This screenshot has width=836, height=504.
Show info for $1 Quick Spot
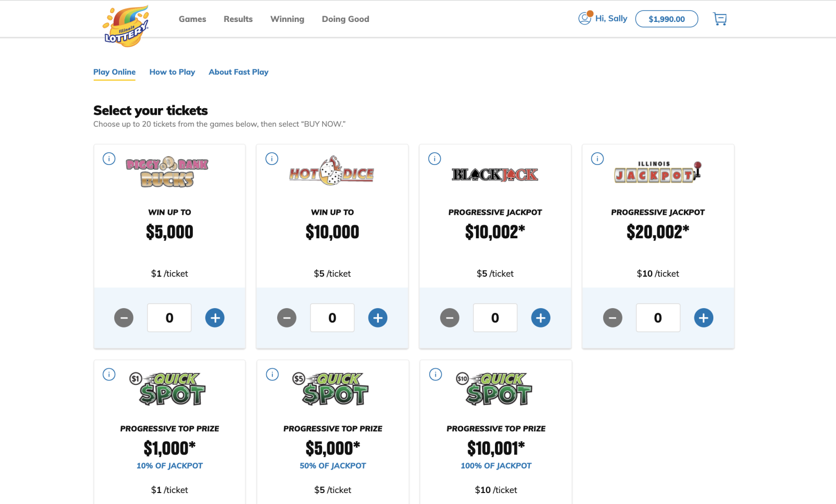pos(109,374)
